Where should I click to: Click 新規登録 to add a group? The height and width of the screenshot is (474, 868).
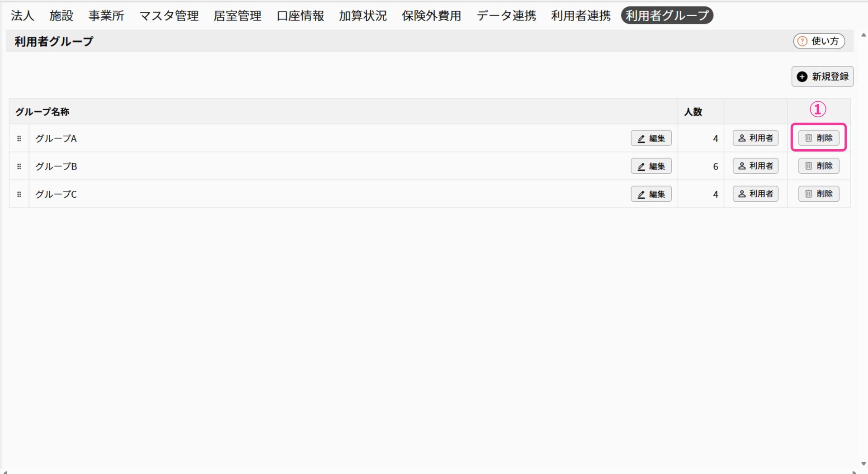click(822, 76)
